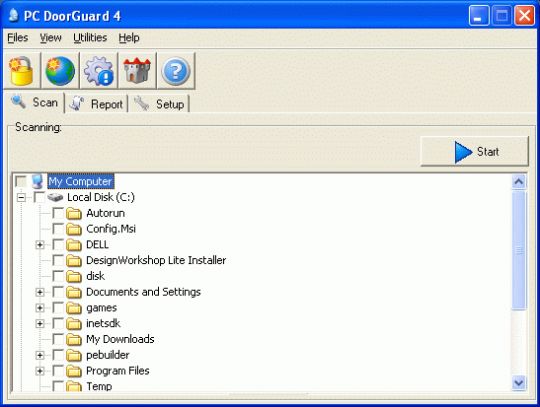Select the Local Disk (C:) label
The width and height of the screenshot is (540, 407).
tap(101, 197)
